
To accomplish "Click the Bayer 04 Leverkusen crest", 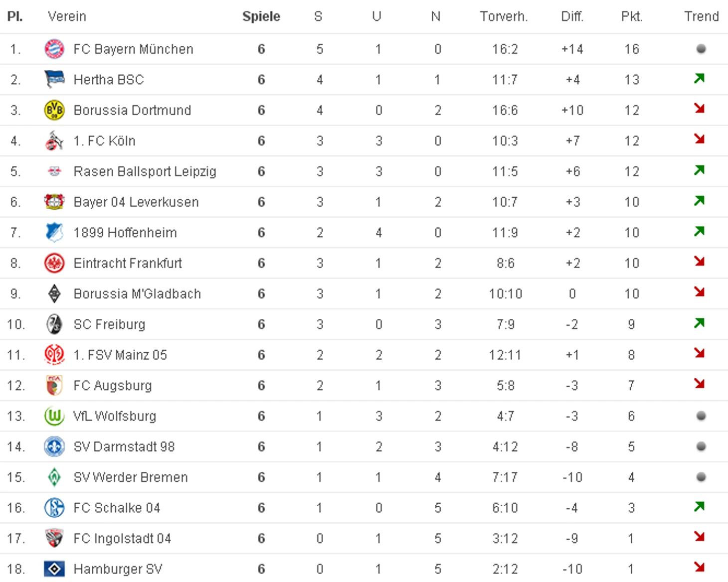I will coord(54,202).
